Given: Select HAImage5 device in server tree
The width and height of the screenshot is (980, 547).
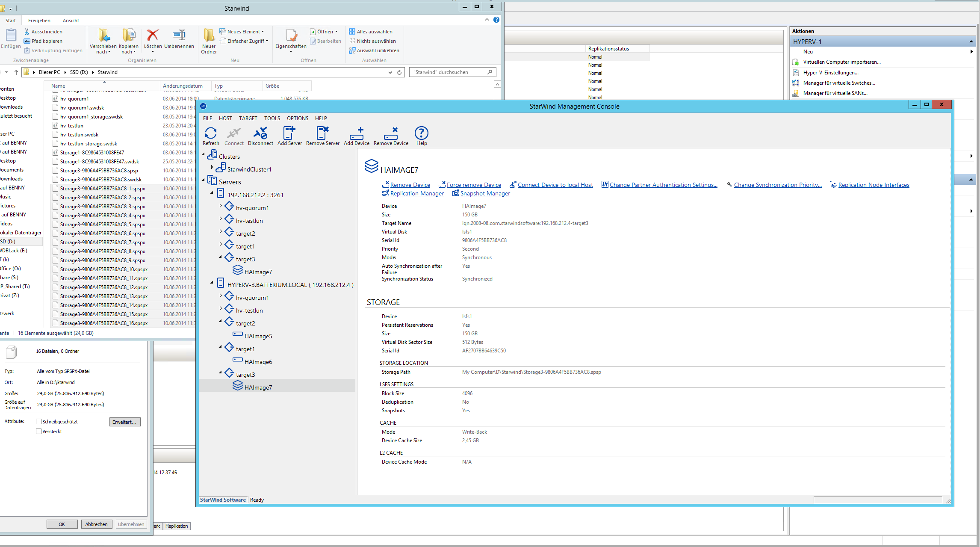Looking at the screenshot, I should click(258, 336).
